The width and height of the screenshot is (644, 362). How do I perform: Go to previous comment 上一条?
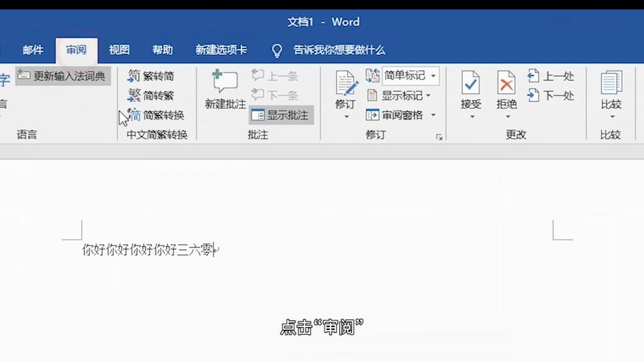click(275, 75)
